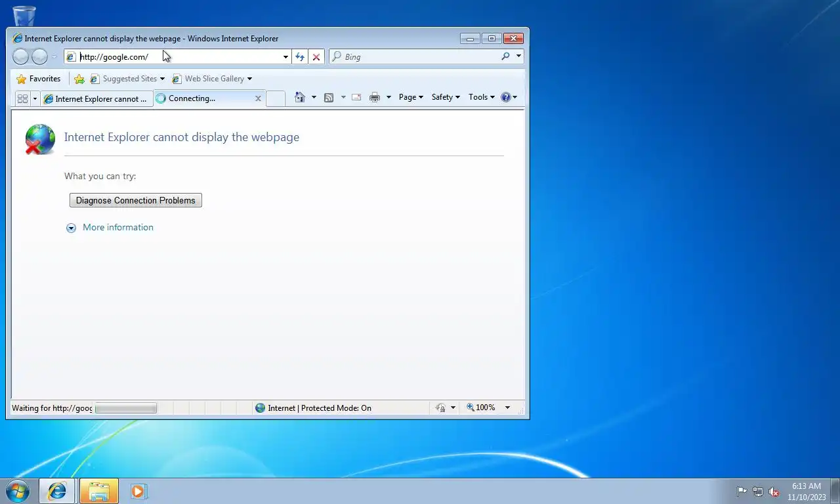The width and height of the screenshot is (840, 504).
Task: Click the Read Mail envelope icon
Action: click(x=356, y=97)
